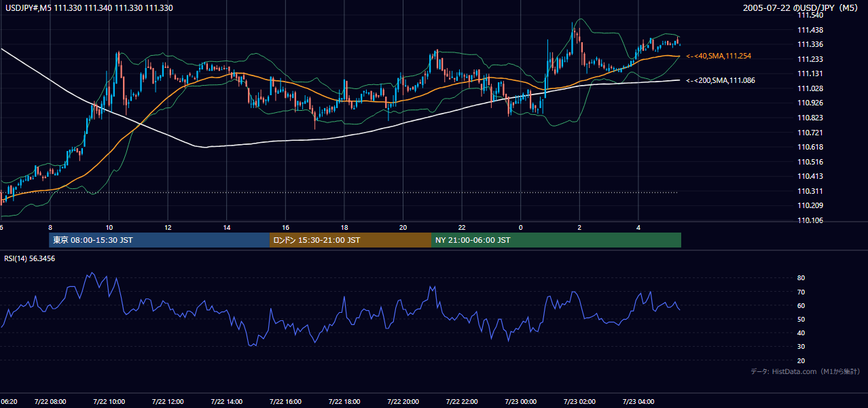Select the 東京 08:00-15:30 JST session bar
This screenshot has height=408, width=868.
click(x=160, y=240)
